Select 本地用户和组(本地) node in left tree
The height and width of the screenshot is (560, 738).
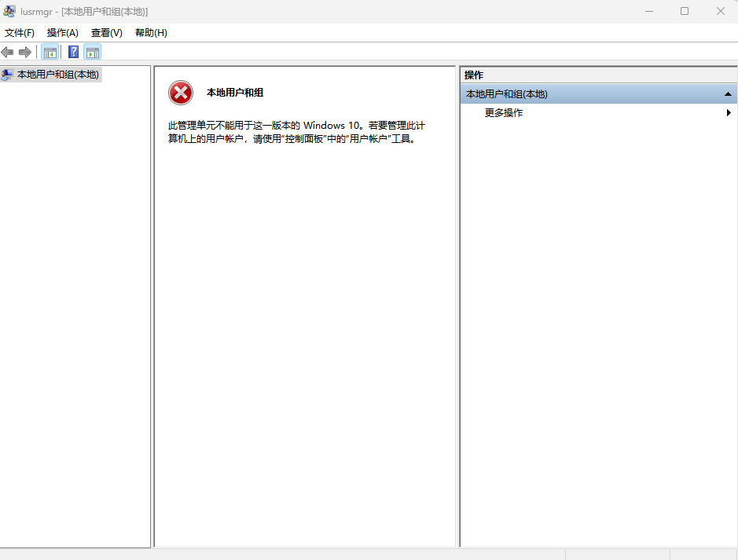coord(58,75)
